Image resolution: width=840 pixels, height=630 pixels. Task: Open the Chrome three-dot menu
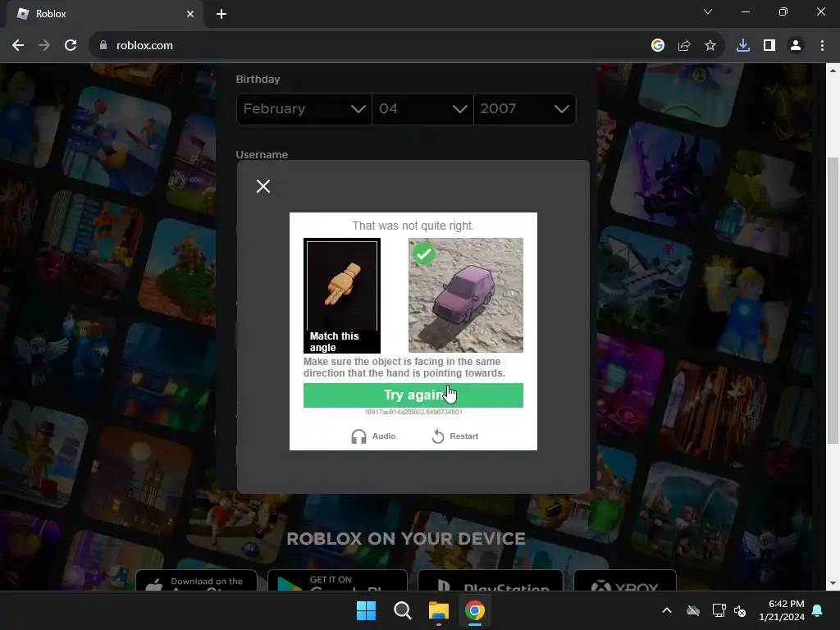[822, 46]
